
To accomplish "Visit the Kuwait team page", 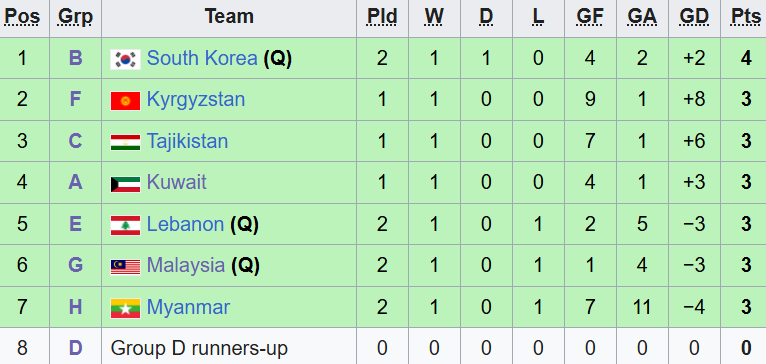I will 177,182.
